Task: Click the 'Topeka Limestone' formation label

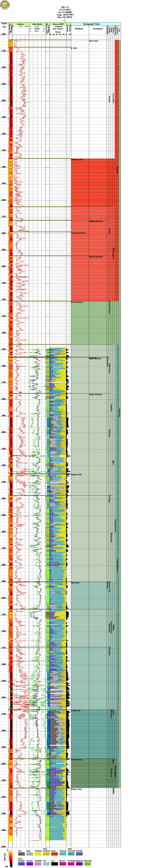Action: (x=95, y=394)
